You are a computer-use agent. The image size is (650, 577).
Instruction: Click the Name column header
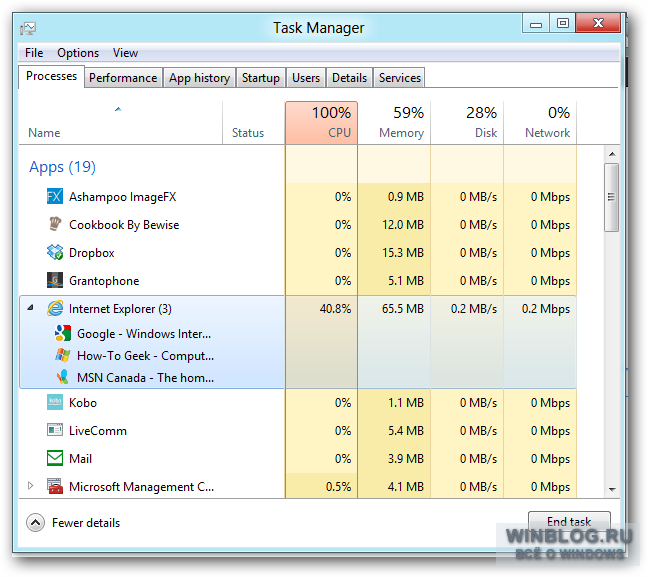[121, 123]
